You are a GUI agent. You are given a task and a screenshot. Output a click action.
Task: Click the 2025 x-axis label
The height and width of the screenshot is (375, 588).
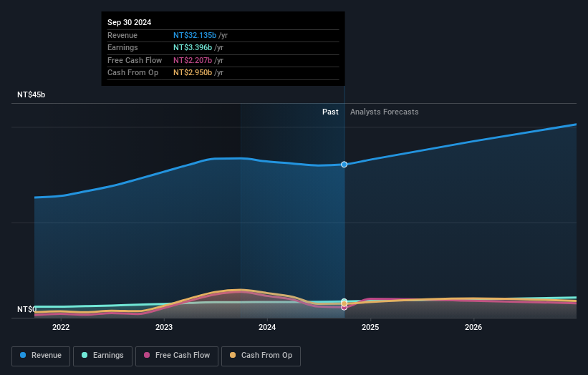(370, 327)
